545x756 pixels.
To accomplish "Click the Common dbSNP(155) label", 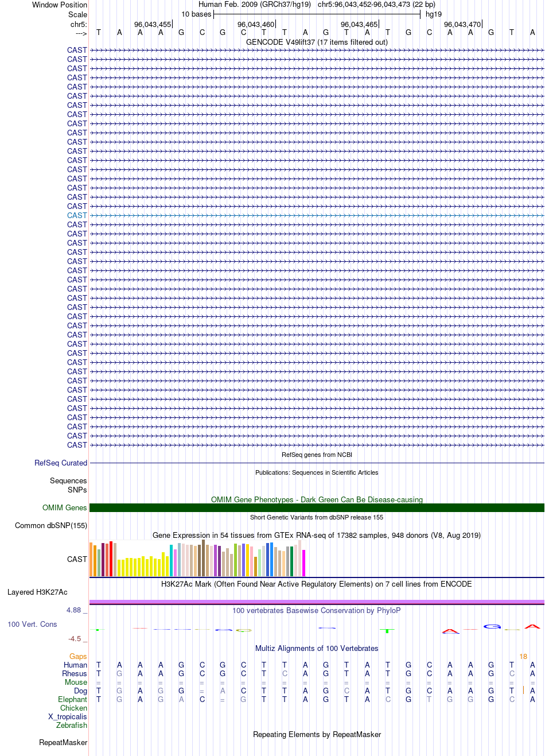I will pos(51,525).
